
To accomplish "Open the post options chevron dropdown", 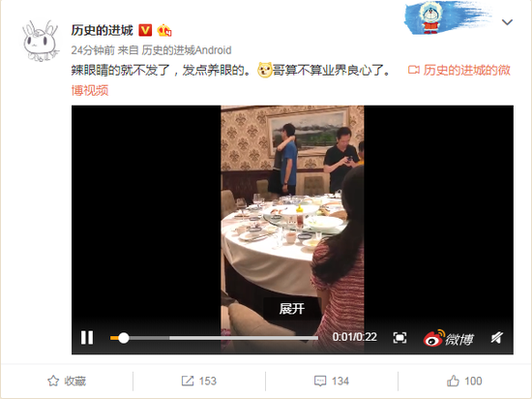I will pos(507,22).
